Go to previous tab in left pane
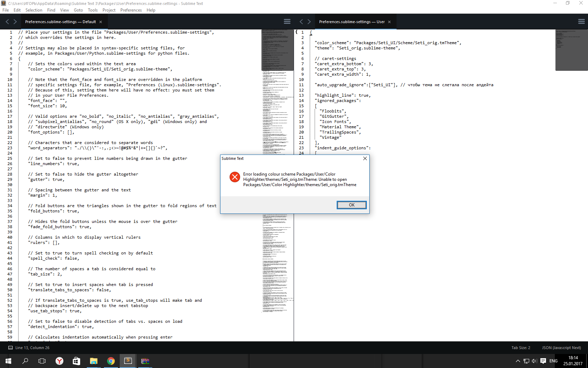 coord(7,22)
